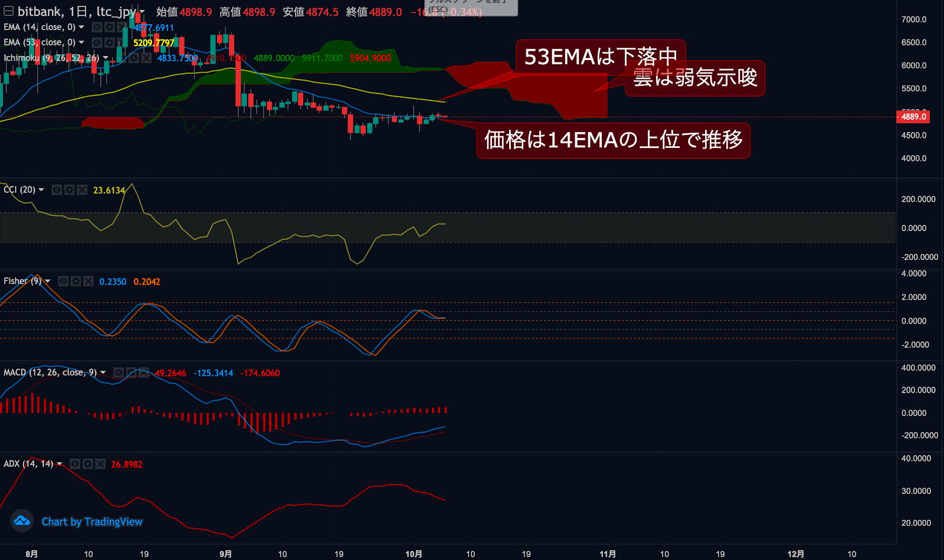The image size is (944, 560).
Task: Toggle visibility of CCI (20) indicator
Action: click(57, 190)
